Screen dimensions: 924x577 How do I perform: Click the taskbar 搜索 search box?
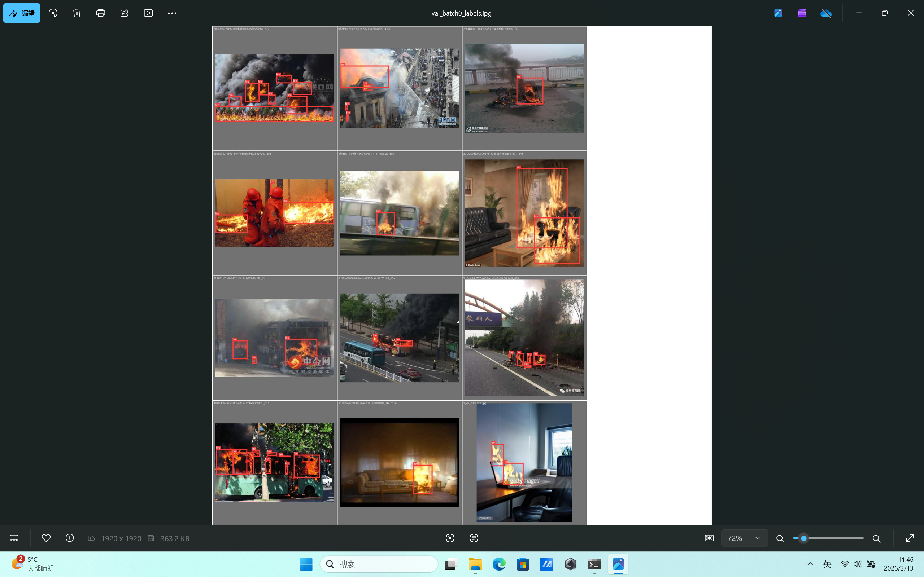[x=379, y=564]
